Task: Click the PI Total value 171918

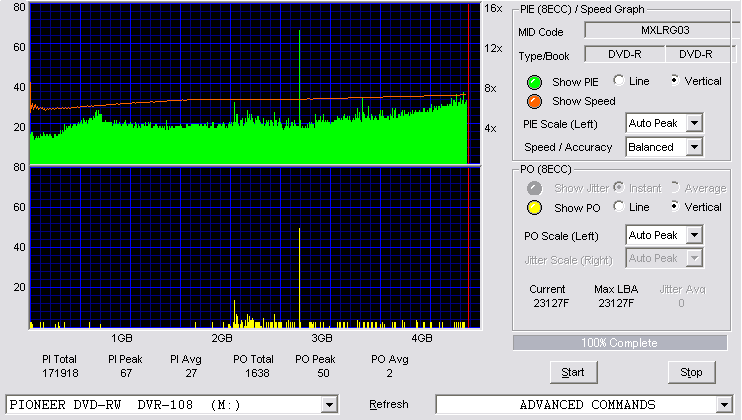Action: click(61, 374)
